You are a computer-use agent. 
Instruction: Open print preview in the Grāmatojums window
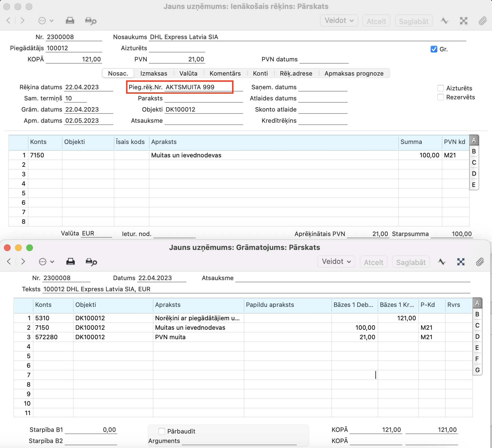tap(91, 262)
